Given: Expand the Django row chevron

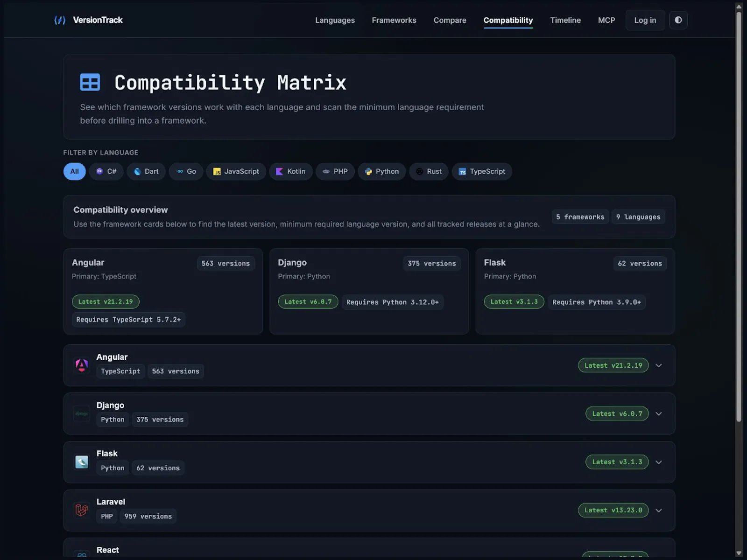Looking at the screenshot, I should coord(659,413).
